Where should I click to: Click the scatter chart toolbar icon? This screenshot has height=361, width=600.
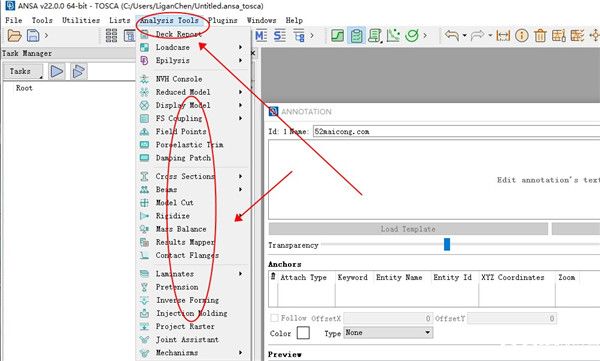pos(393,36)
